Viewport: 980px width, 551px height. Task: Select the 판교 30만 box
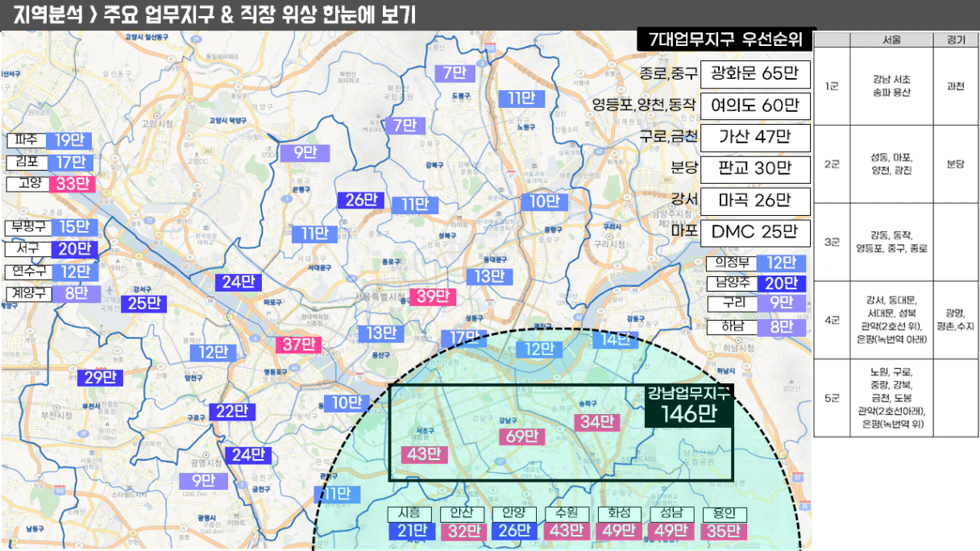click(754, 168)
